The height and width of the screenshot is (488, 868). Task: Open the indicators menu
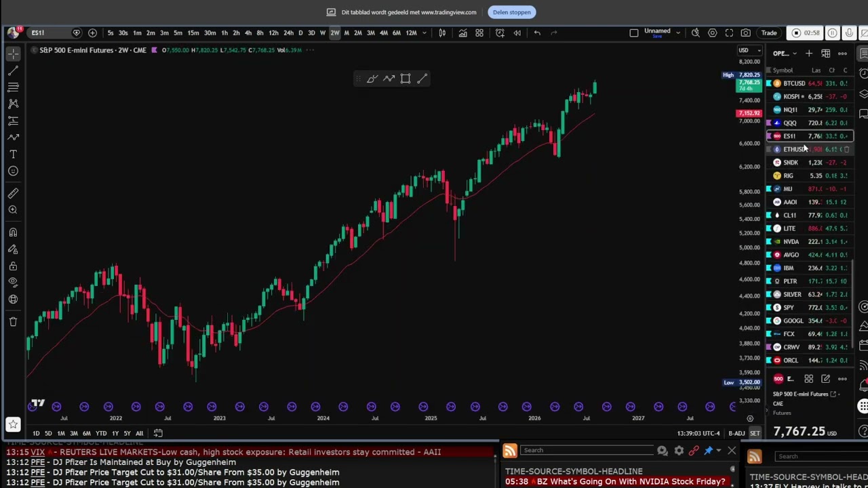462,33
